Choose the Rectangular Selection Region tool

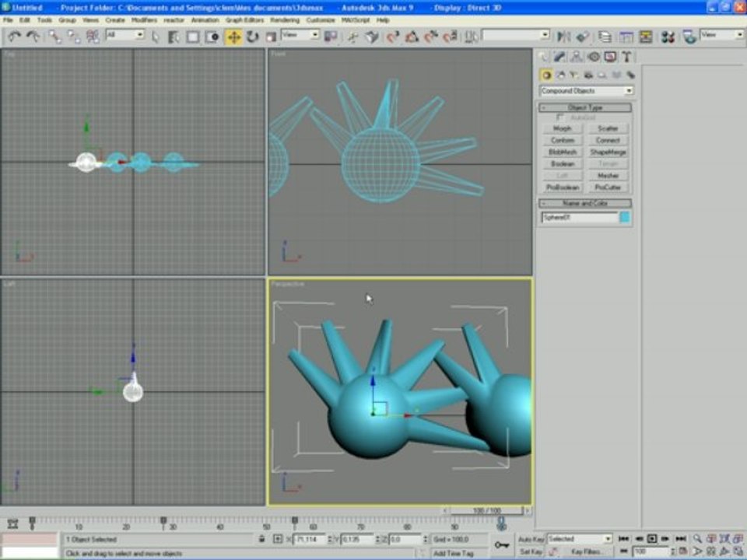193,37
